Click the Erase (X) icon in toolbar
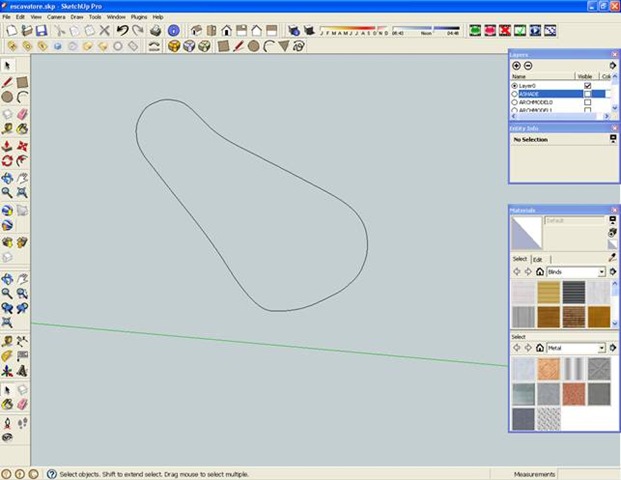Image resolution: width=621 pixels, height=480 pixels. 105,31
